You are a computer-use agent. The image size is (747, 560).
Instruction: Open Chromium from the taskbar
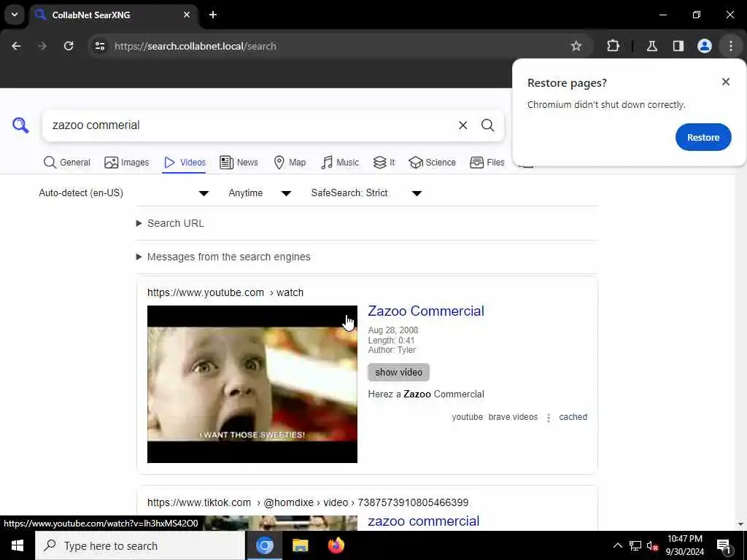[x=264, y=545]
